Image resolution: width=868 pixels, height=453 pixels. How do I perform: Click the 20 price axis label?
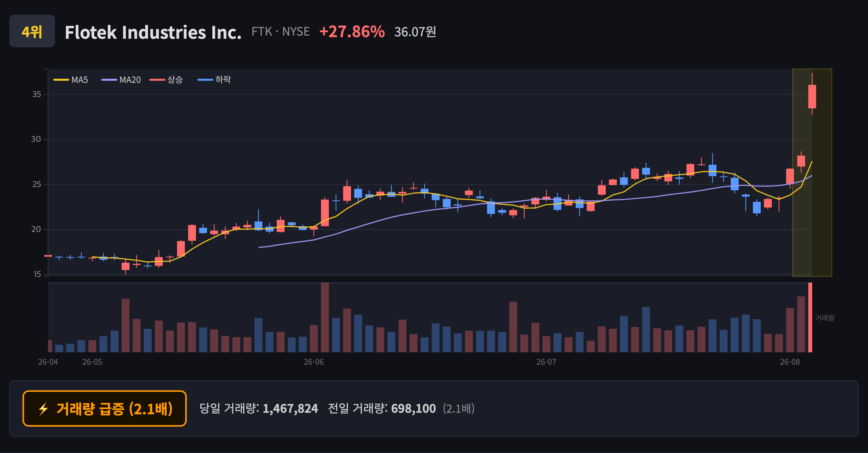tap(36, 229)
